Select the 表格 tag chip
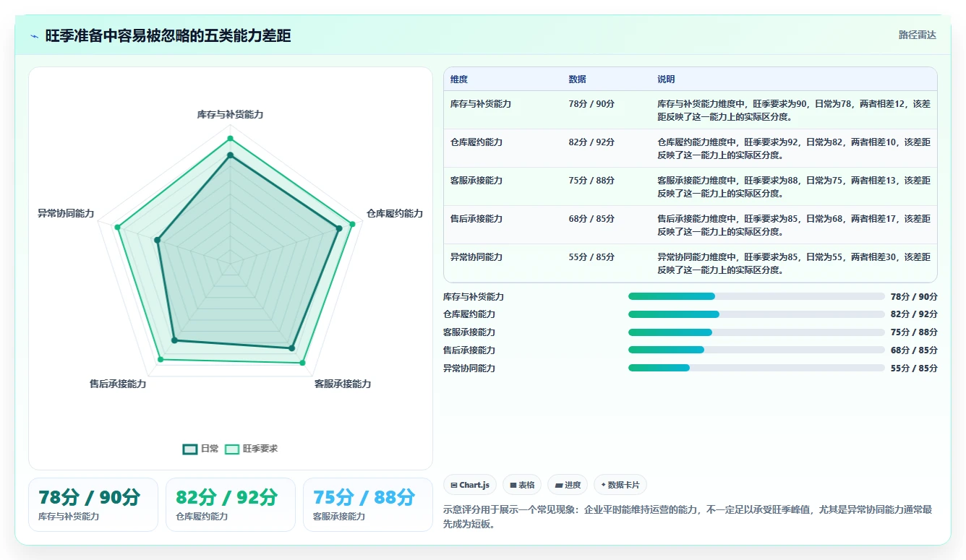Screen dimensions: 966x560 click(x=522, y=485)
